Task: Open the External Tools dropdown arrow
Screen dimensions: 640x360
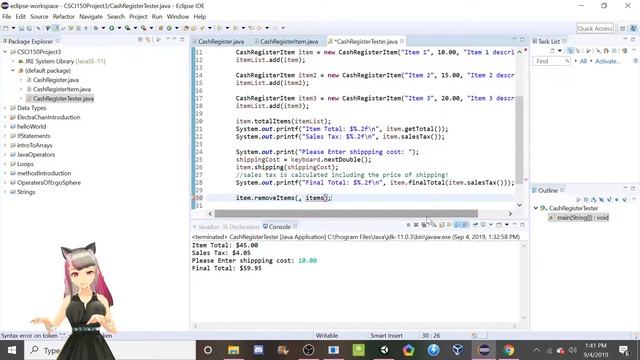Action: tap(151, 28)
